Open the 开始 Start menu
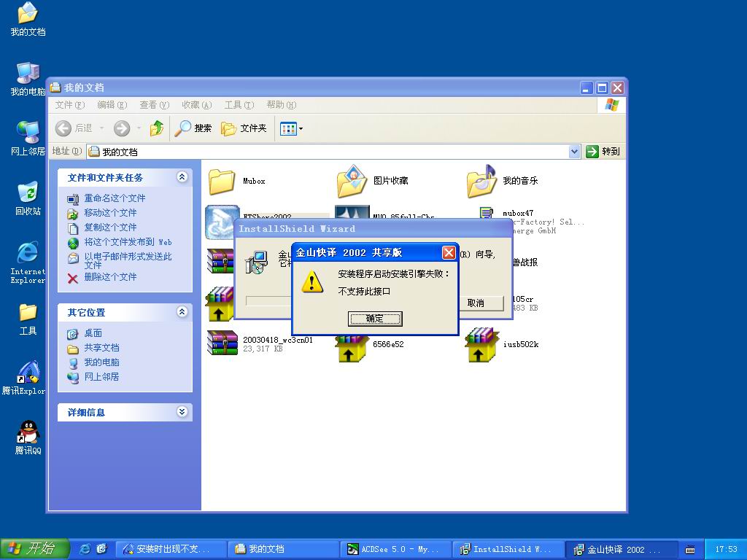 point(34,549)
